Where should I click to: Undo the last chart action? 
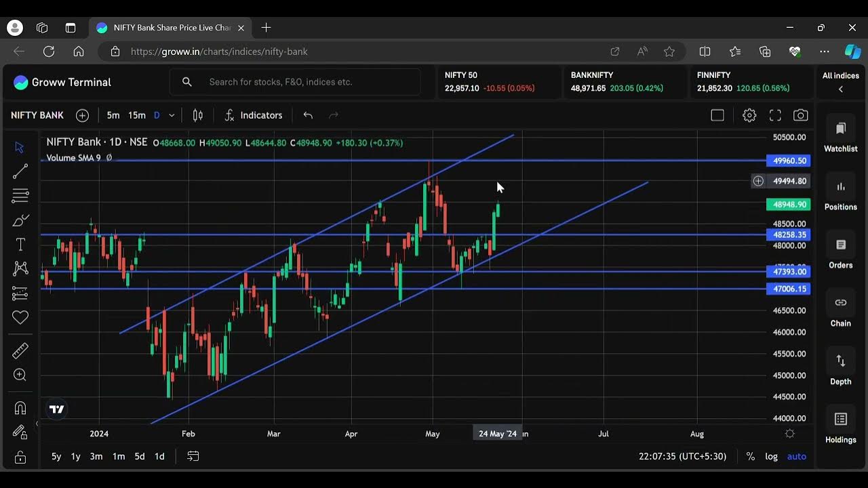(308, 115)
